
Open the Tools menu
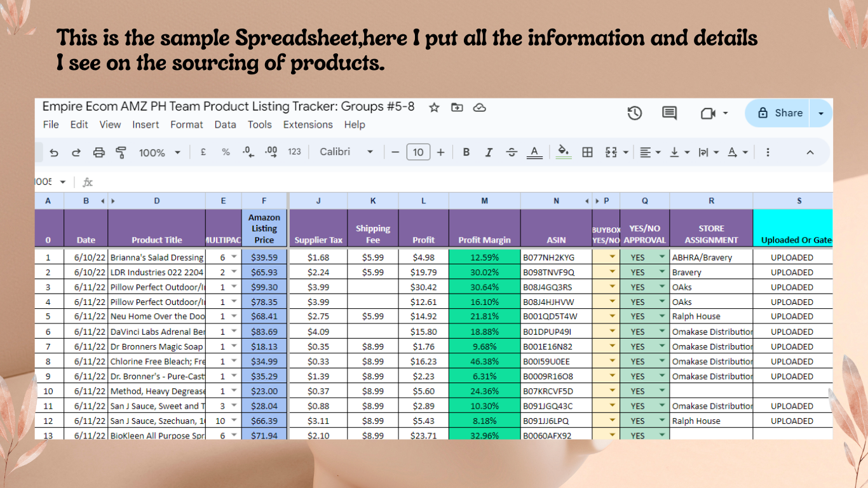pos(260,125)
